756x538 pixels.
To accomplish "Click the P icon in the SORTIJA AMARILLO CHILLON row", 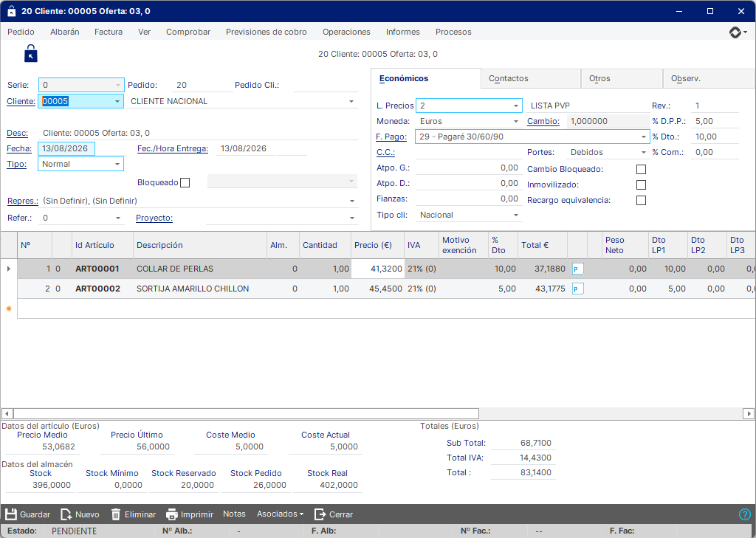I will tap(577, 289).
